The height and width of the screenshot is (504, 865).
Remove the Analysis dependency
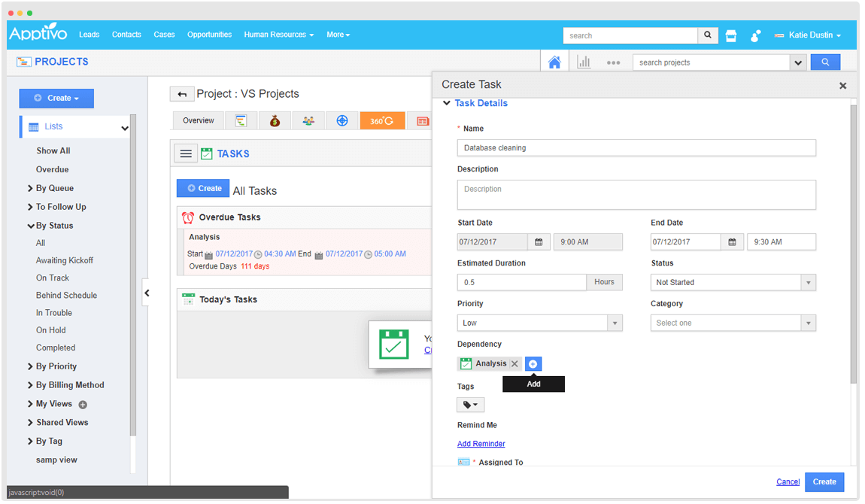(x=514, y=364)
